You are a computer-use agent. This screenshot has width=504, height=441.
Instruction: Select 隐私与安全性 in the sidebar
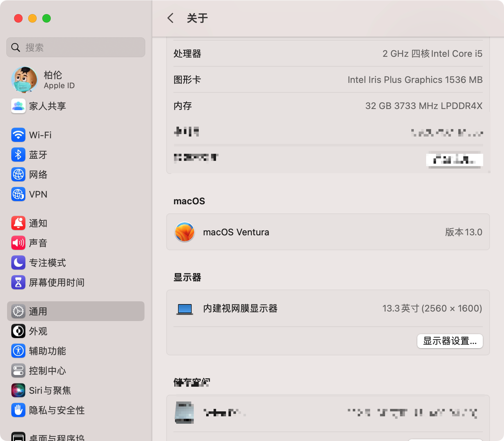tap(57, 410)
